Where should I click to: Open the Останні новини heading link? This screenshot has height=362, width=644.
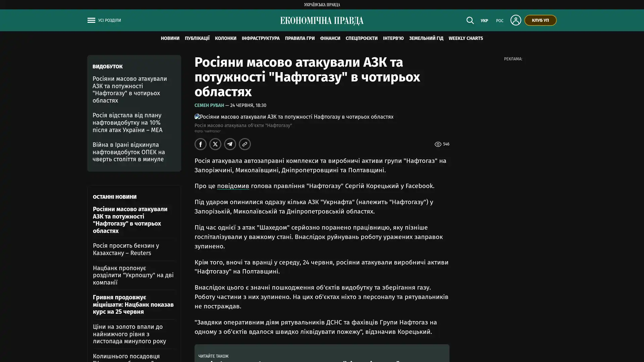(x=115, y=197)
